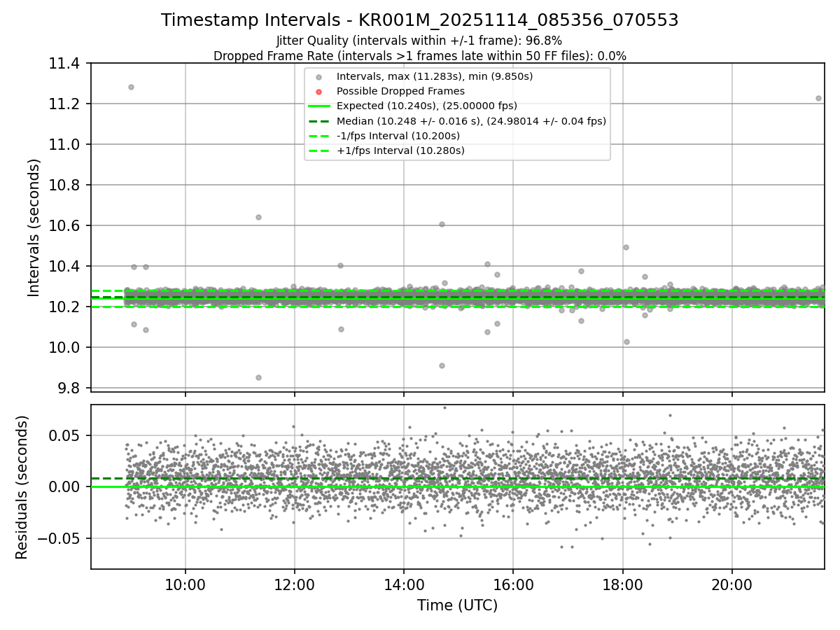840x630 pixels.
Task: Select legend entry starting with 'Median (10.248'
Action: (471, 121)
